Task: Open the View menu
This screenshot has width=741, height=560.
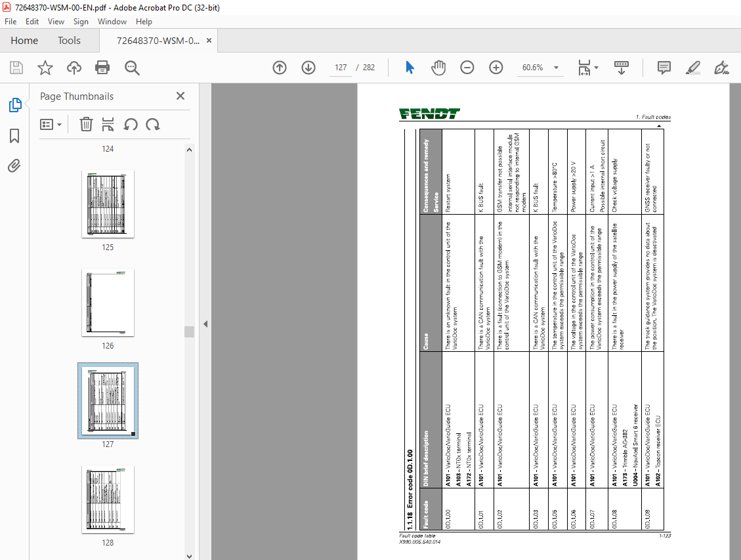Action: pos(56,21)
